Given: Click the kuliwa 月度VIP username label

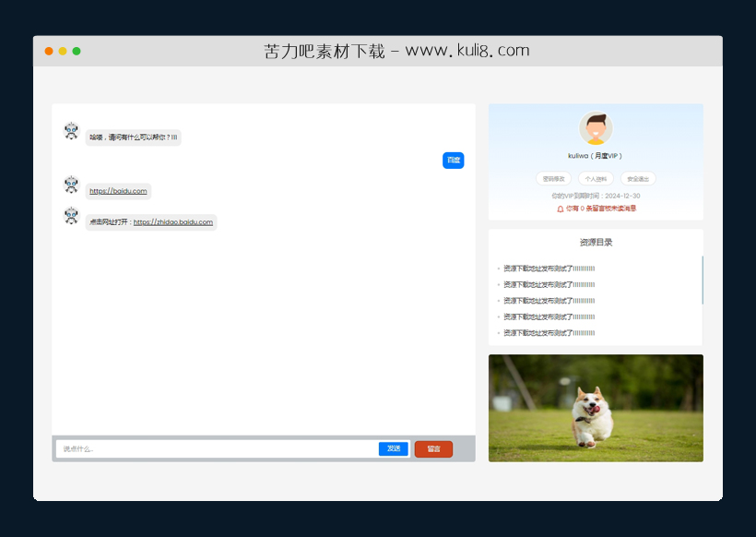Looking at the screenshot, I should pos(595,156).
